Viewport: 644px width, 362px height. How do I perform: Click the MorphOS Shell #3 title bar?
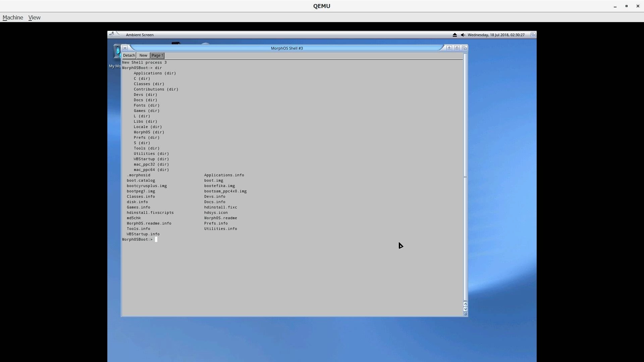tap(287, 48)
